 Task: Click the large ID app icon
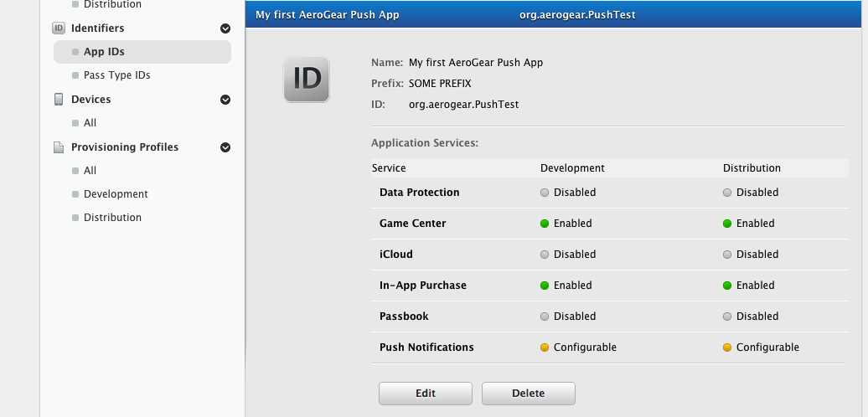307,80
